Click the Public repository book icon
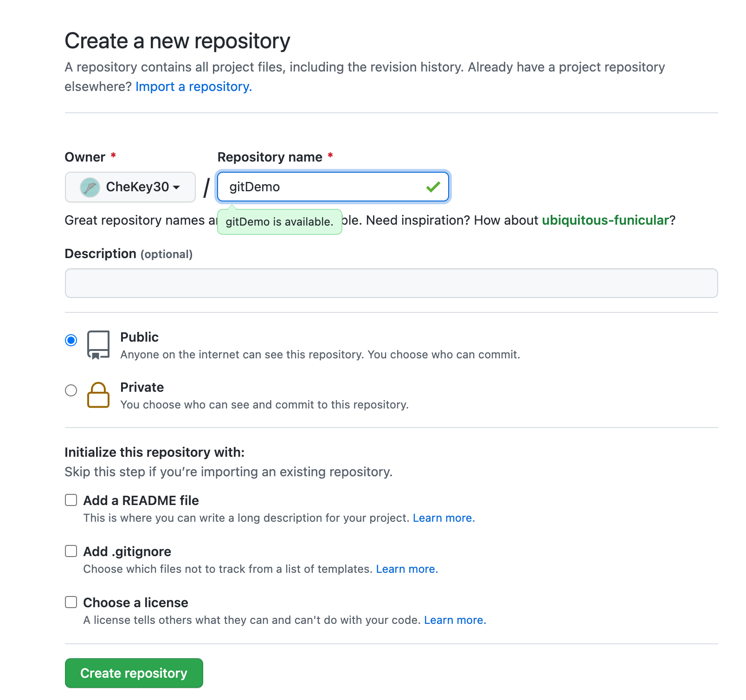Image resolution: width=746 pixels, height=700 pixels. click(x=98, y=345)
